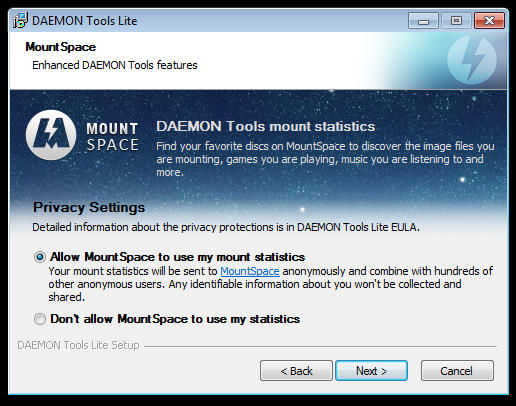
Task: Click the DAEMON Tools lightning bolt logo
Action: pyautogui.click(x=472, y=60)
